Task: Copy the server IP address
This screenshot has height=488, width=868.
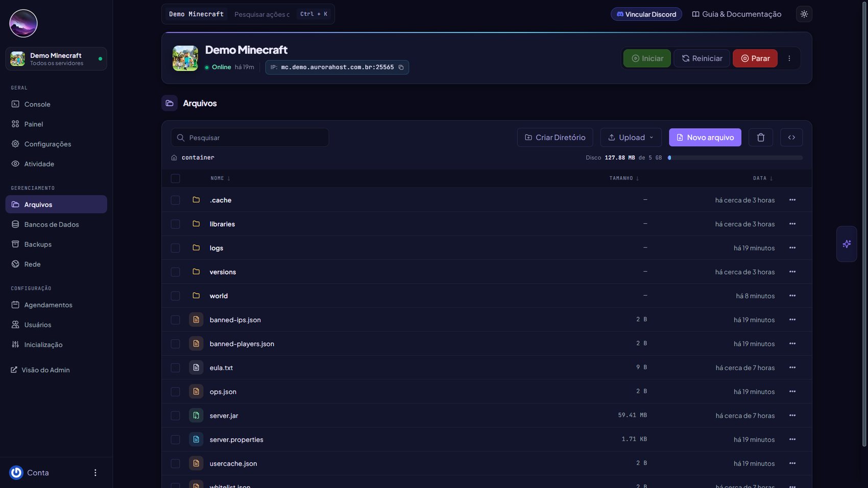Action: (401, 67)
